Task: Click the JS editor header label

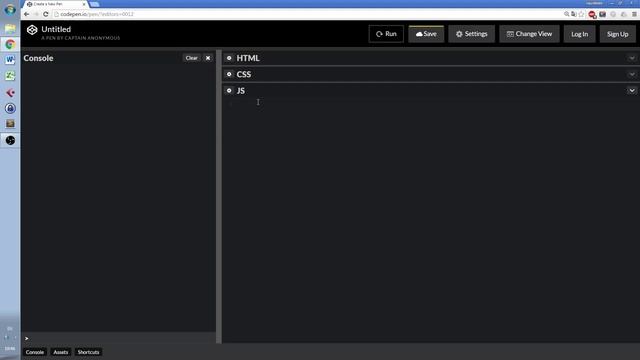Action: tap(241, 91)
